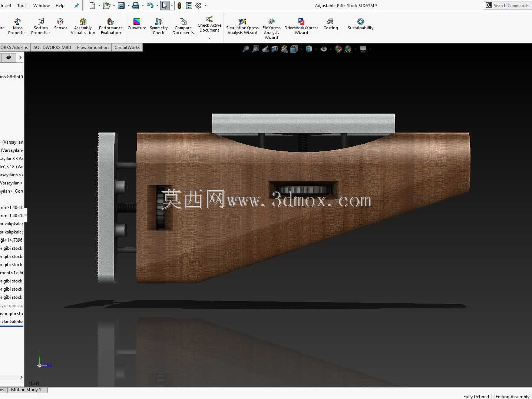The height and width of the screenshot is (399, 532).
Task: Pin the menu bar
Action: click(x=77, y=6)
